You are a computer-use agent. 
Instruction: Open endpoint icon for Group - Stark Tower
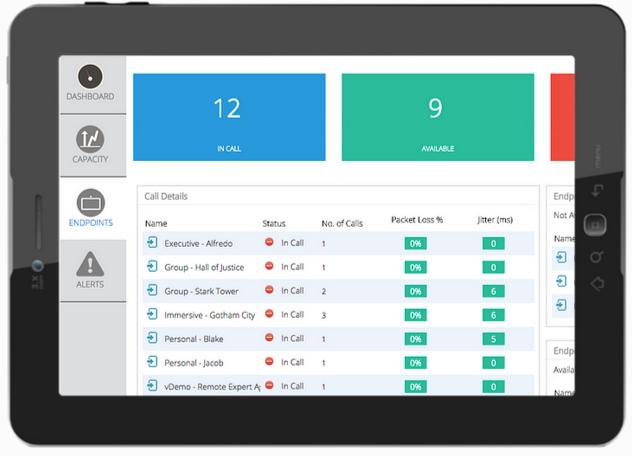coord(152,290)
